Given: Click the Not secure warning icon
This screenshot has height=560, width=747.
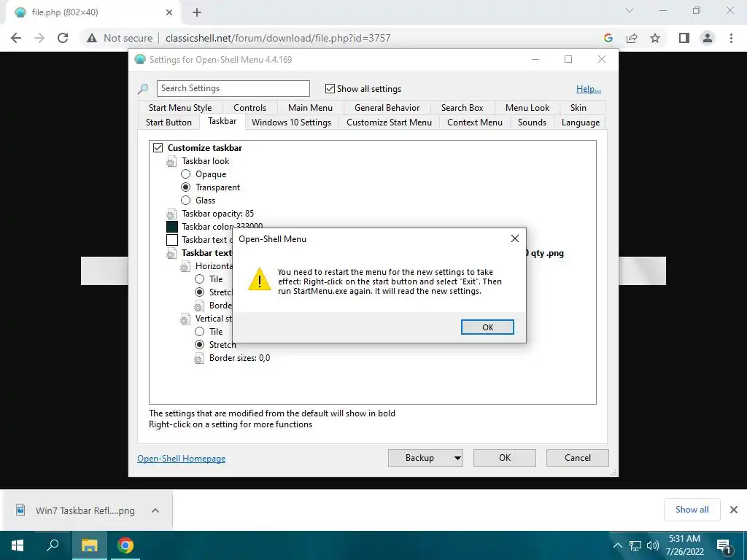Looking at the screenshot, I should pyautogui.click(x=92, y=38).
